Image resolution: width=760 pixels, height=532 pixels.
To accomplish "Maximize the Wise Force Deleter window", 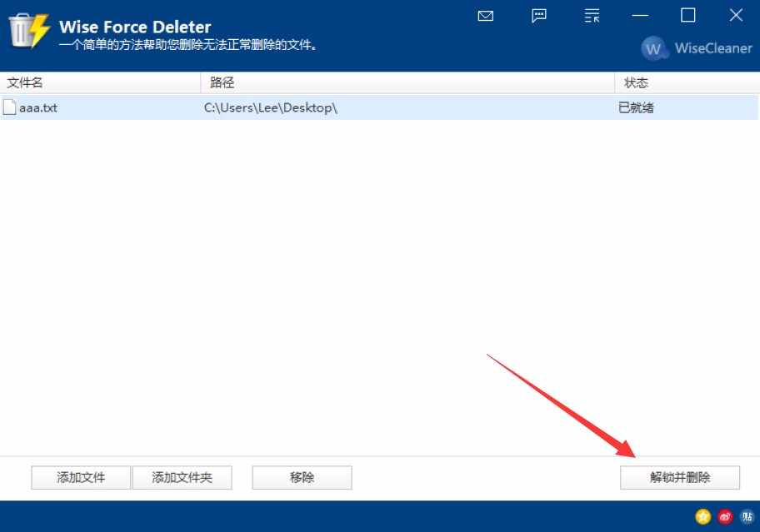I will click(687, 16).
